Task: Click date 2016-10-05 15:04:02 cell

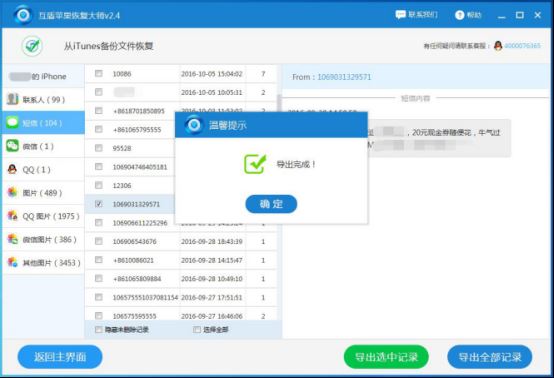Action: tap(212, 74)
